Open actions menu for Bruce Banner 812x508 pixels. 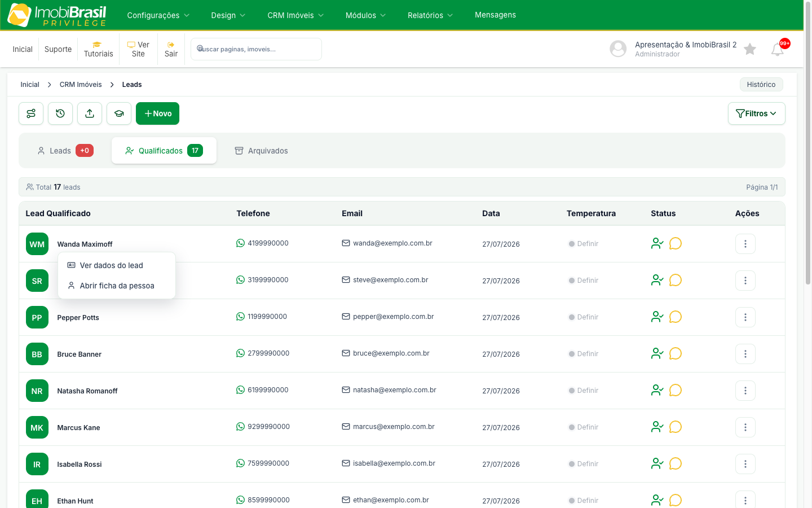click(x=745, y=354)
